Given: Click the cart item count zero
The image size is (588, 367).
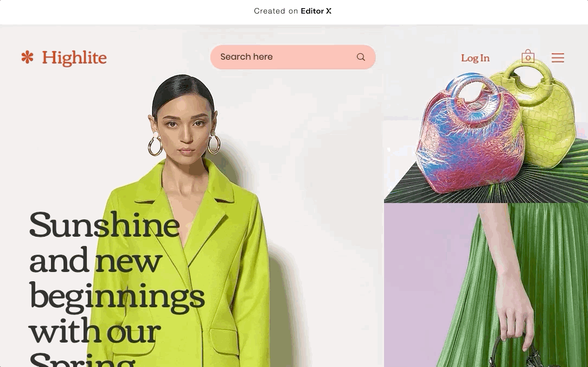Looking at the screenshot, I should click(528, 58).
